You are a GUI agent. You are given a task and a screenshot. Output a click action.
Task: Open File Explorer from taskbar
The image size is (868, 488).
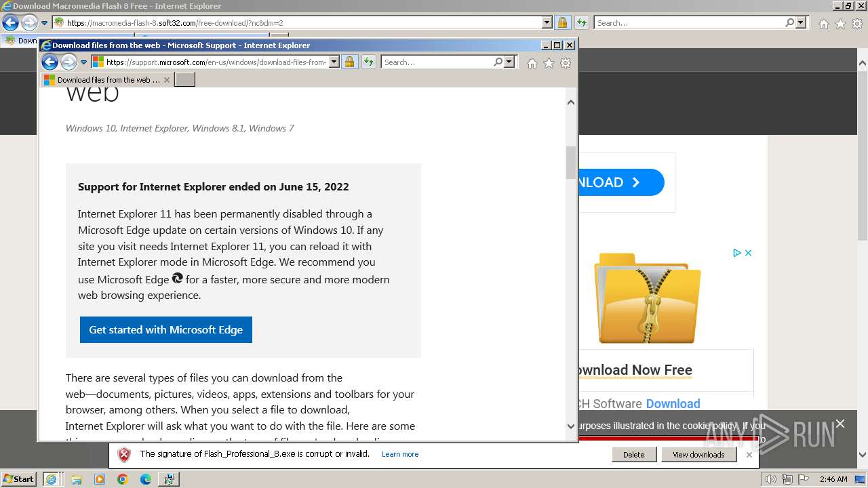point(77,479)
